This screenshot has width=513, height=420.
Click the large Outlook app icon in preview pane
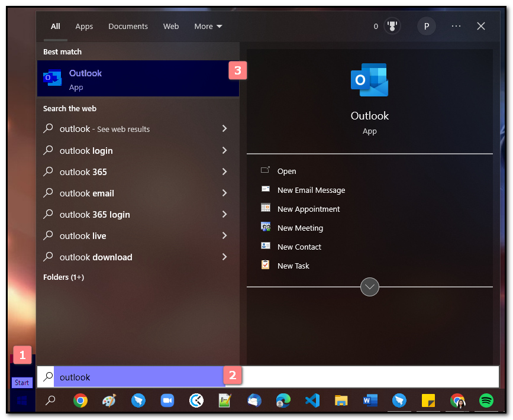click(369, 80)
